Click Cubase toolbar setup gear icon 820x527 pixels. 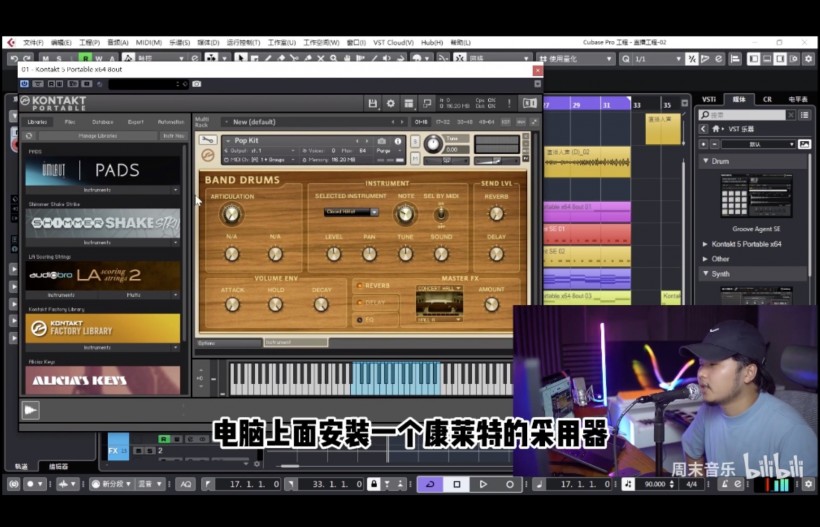(808, 59)
